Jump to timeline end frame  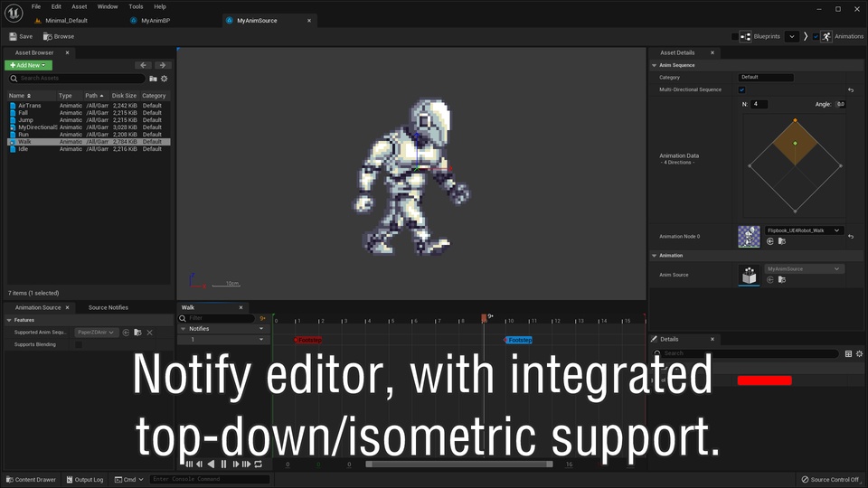pos(246,465)
